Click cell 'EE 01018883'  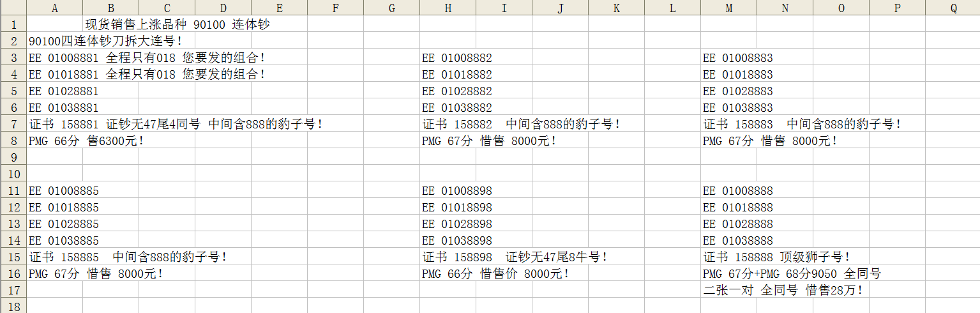(728, 74)
